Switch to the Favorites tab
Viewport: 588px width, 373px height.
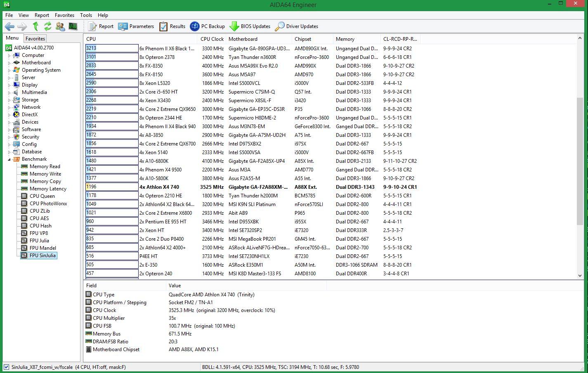coord(35,38)
